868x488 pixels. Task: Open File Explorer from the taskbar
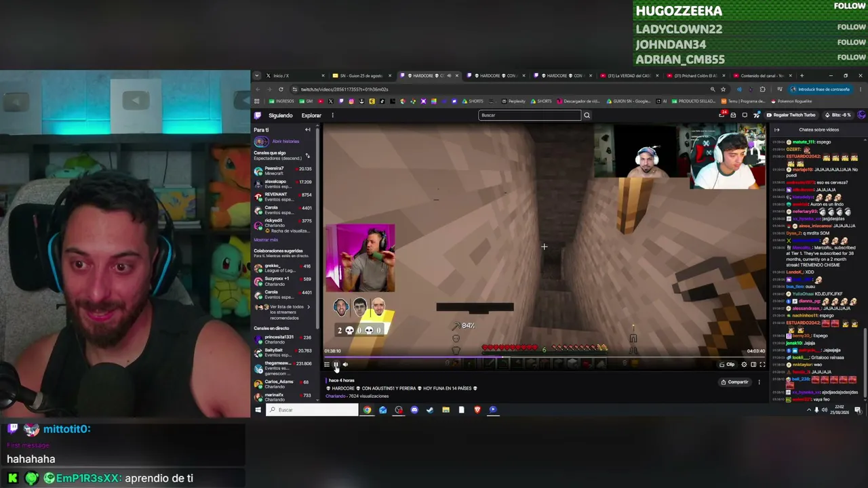point(446,410)
